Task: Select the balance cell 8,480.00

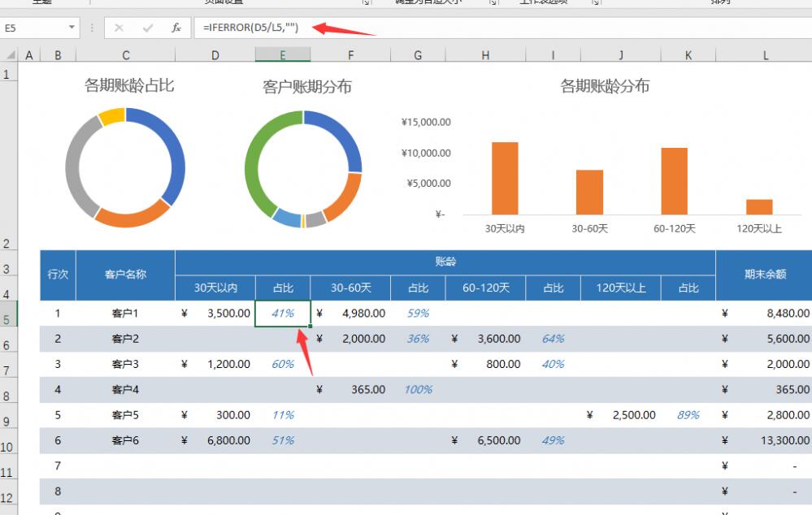Action: pos(764,314)
